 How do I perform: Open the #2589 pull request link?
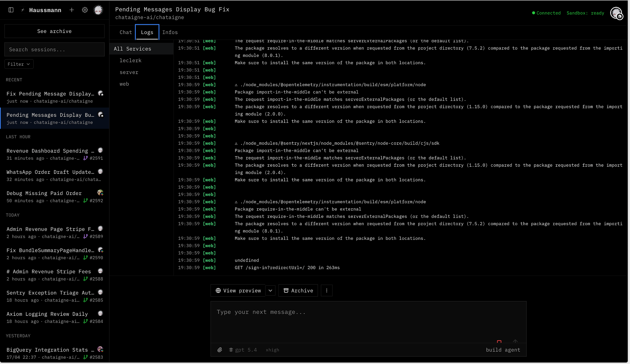[96, 236]
